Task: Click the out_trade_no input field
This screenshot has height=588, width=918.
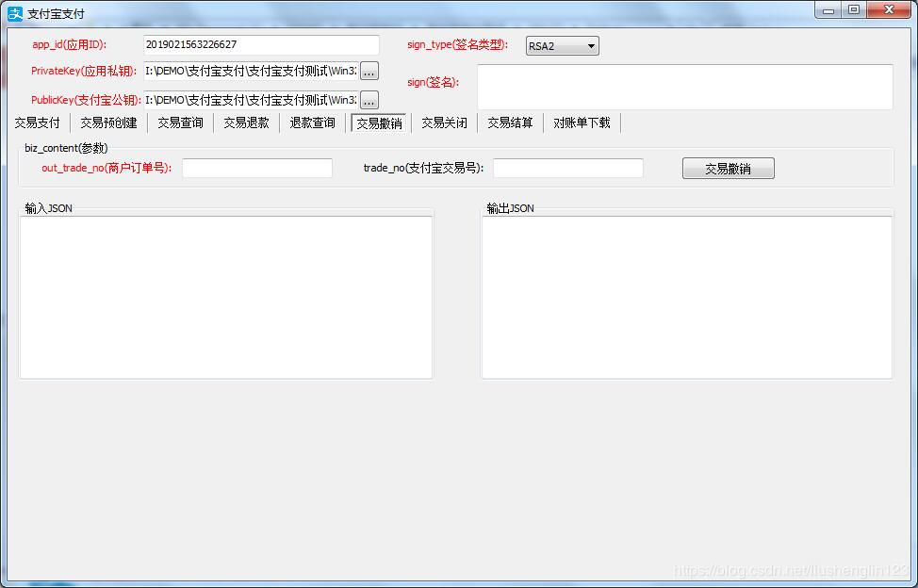Action: point(257,168)
